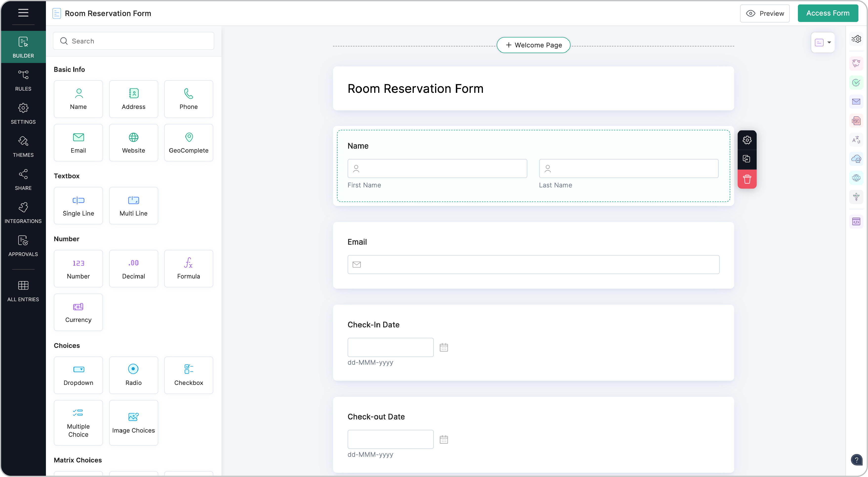Open the Check-In Date calendar picker
This screenshot has height=477, width=868.
click(x=443, y=347)
